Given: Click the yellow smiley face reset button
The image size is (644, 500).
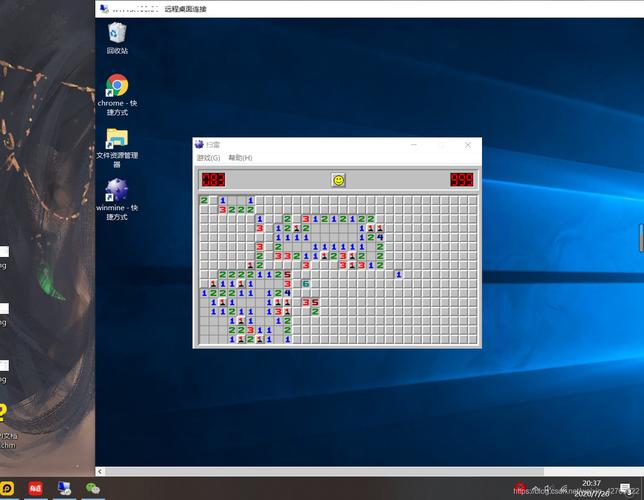Looking at the screenshot, I should coord(338,180).
